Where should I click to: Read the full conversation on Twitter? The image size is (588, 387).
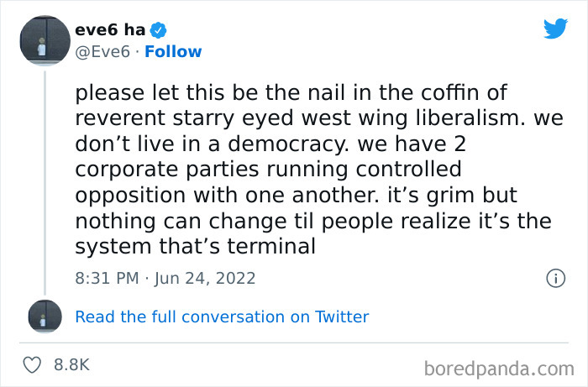tap(222, 317)
